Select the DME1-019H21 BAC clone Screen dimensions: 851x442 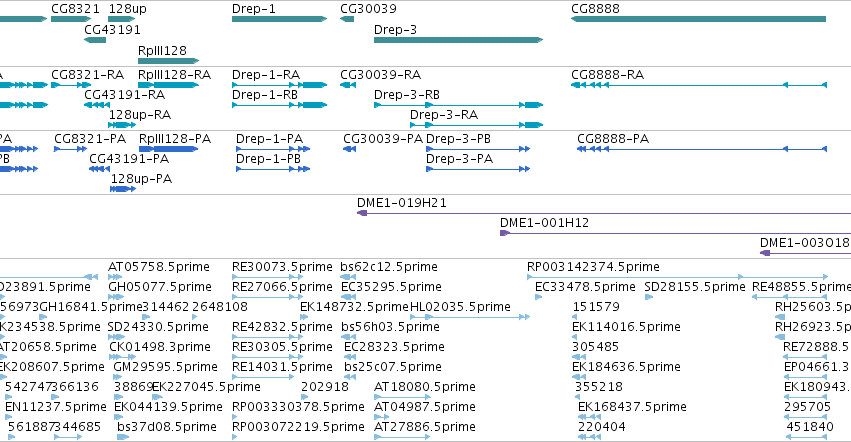[x=604, y=213]
